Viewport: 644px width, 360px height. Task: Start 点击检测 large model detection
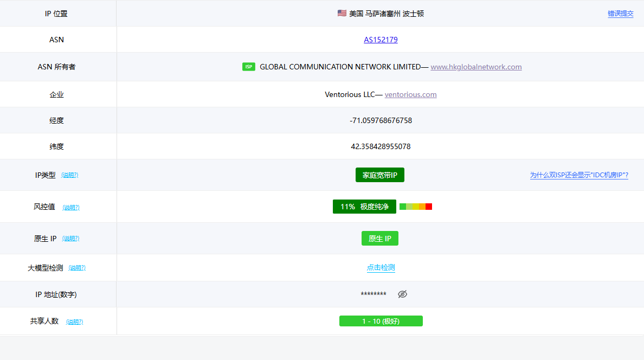[381, 267]
